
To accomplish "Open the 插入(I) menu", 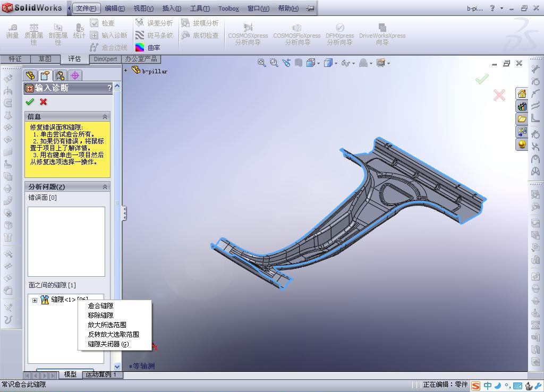I will [172, 8].
